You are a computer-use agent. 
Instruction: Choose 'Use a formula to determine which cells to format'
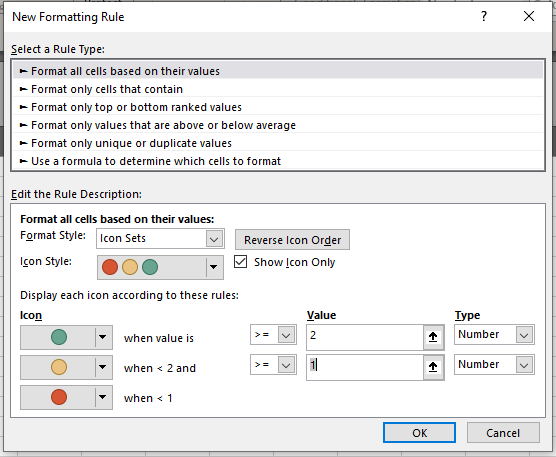click(278, 161)
